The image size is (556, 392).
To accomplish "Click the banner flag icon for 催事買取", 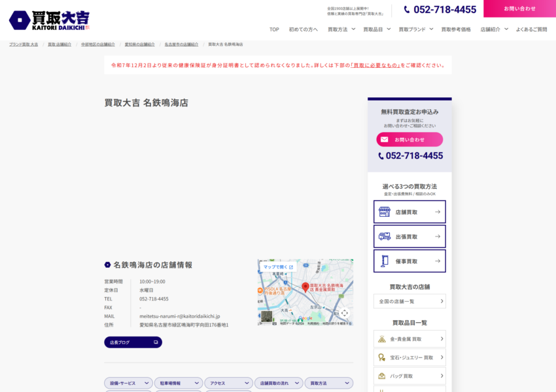I will tap(385, 261).
